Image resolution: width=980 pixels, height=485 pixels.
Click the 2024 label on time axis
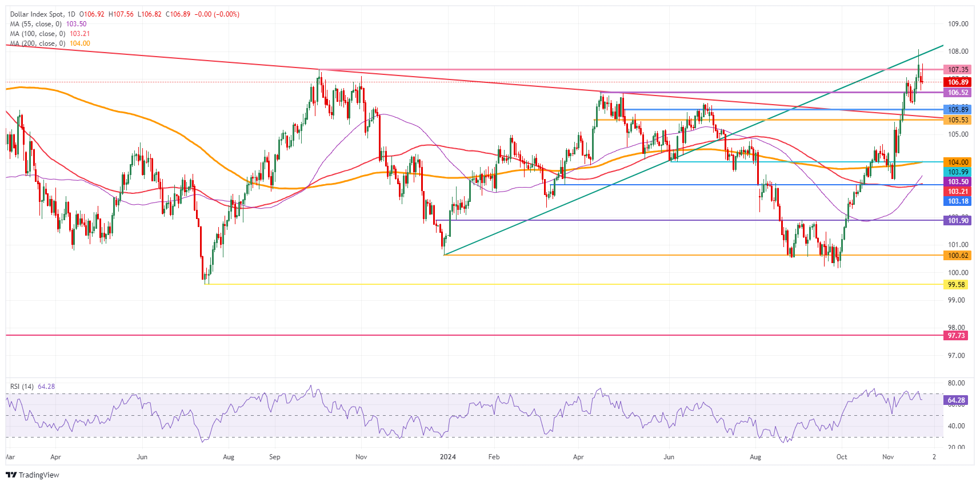(447, 457)
